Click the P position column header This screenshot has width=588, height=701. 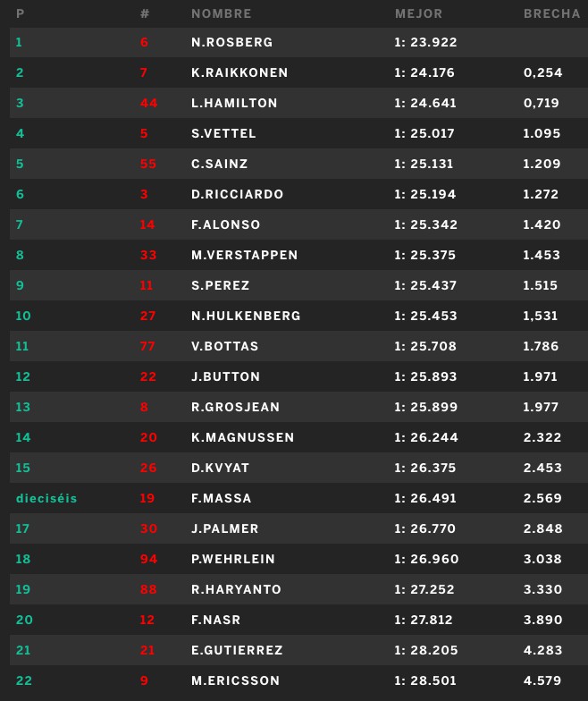[20, 14]
